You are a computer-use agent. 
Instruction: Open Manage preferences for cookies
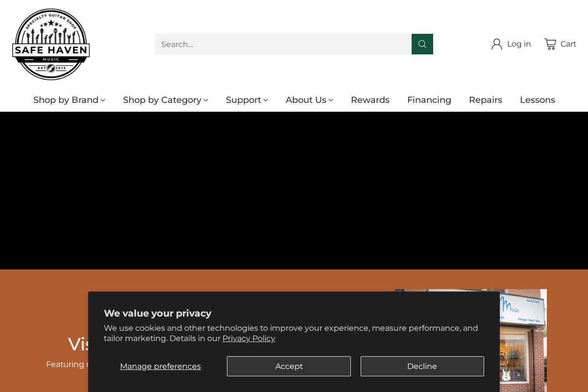coord(160,366)
